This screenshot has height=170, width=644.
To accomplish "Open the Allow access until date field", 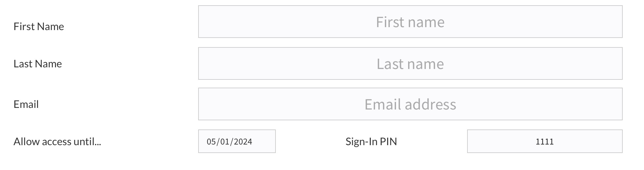I will (x=237, y=141).
